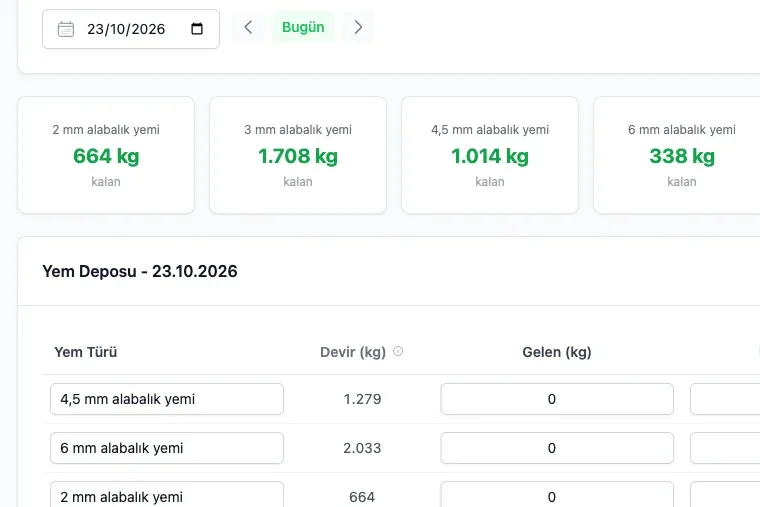This screenshot has width=760, height=507.
Task: Click the Devir value 1.279
Action: tap(362, 399)
